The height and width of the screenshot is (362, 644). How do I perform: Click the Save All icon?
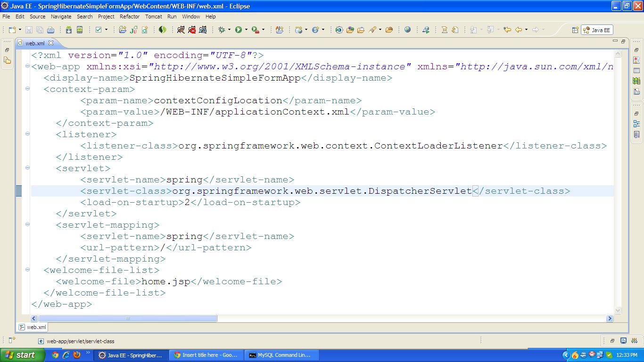[40, 30]
